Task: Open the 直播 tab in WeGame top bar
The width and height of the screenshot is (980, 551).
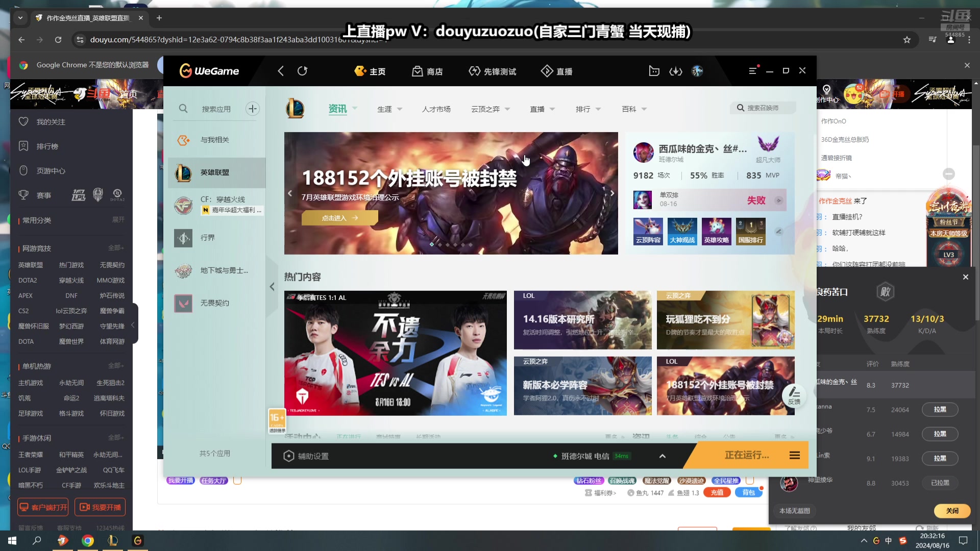Action: [x=557, y=71]
